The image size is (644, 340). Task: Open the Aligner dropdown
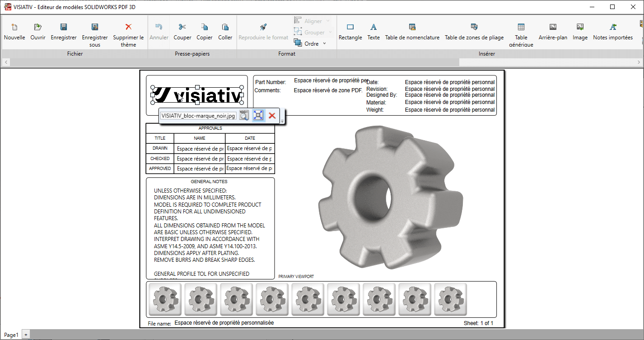click(313, 21)
